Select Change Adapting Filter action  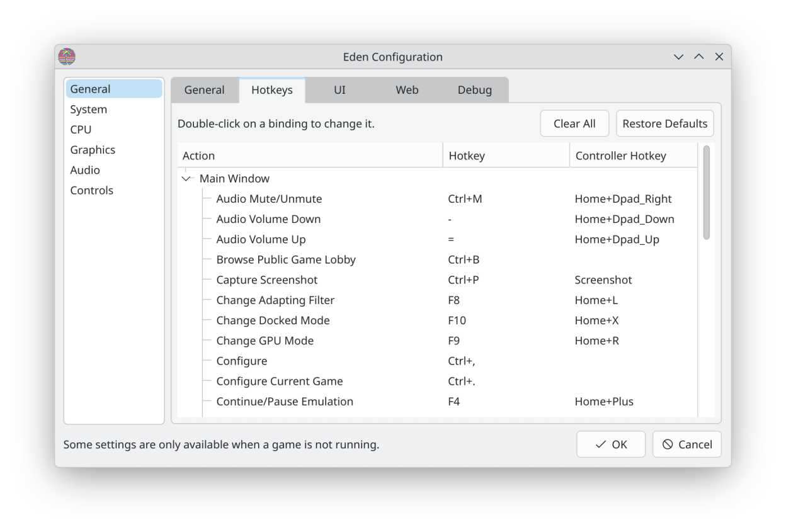pyautogui.click(x=275, y=300)
